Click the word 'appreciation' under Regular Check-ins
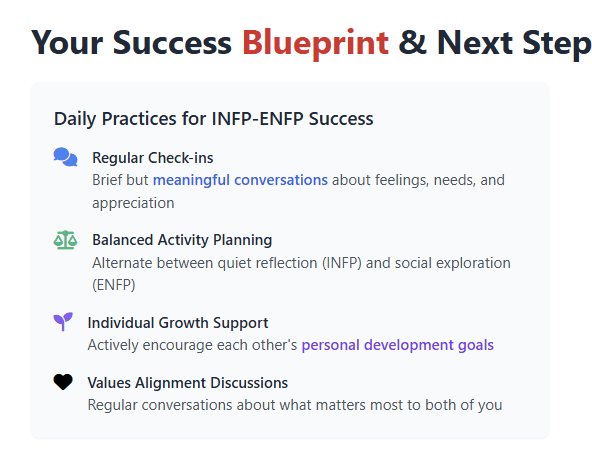Screen dimensions: 592x457 (x=133, y=203)
